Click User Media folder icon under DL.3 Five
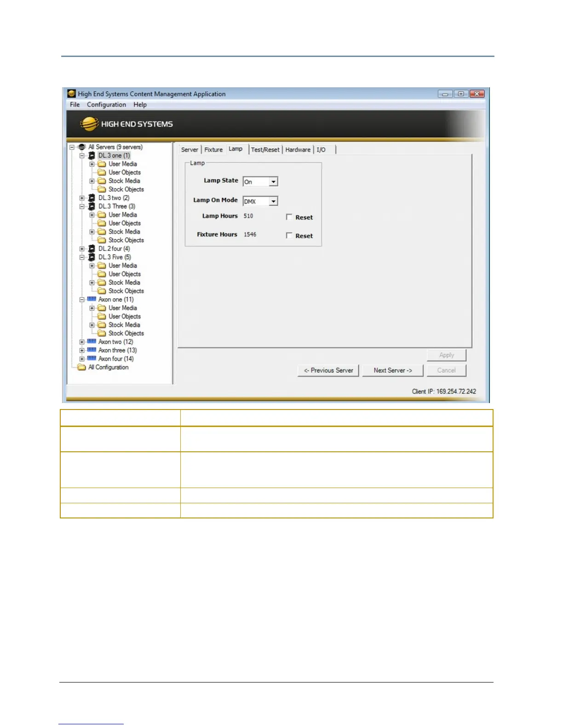This screenshot has width=563, height=728. tap(102, 266)
